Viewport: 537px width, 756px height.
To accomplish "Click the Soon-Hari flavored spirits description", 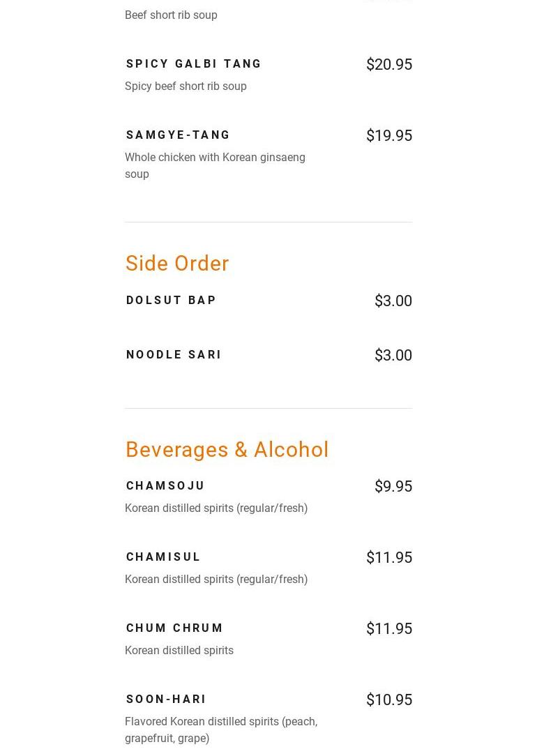I will point(220,729).
